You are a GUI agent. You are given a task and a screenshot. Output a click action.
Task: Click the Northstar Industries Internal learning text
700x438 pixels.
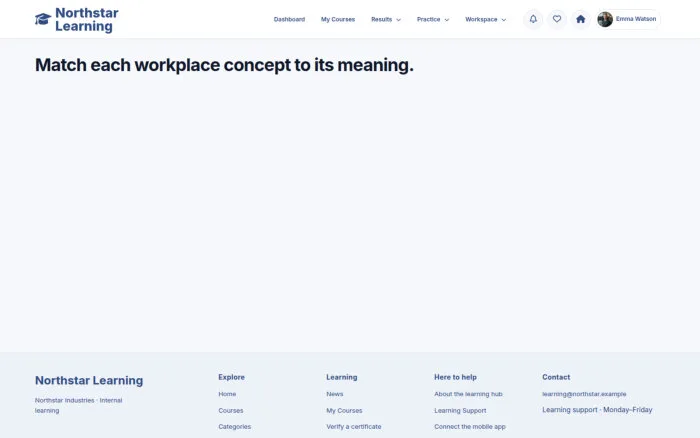(79, 405)
